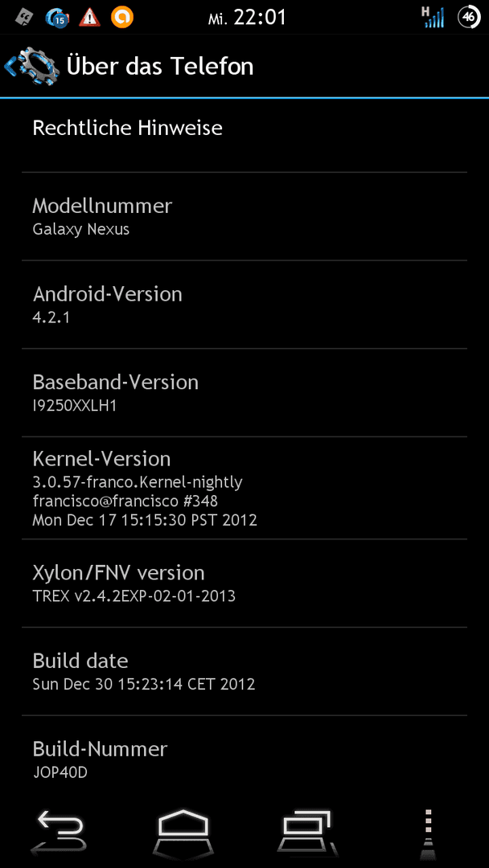The width and height of the screenshot is (489, 868).
Task: Tap the Build date entry
Action: 244,671
